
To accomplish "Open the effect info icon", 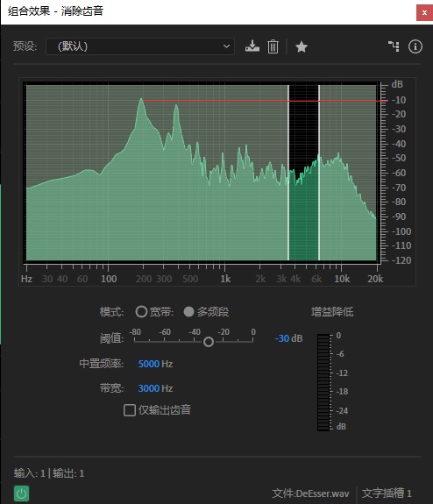I will [415, 46].
